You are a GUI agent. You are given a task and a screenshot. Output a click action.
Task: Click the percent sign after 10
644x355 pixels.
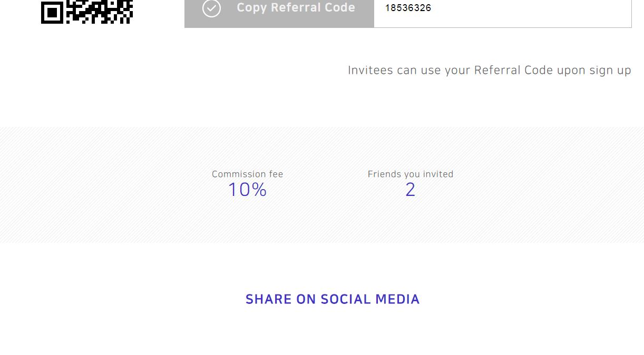[x=259, y=190]
